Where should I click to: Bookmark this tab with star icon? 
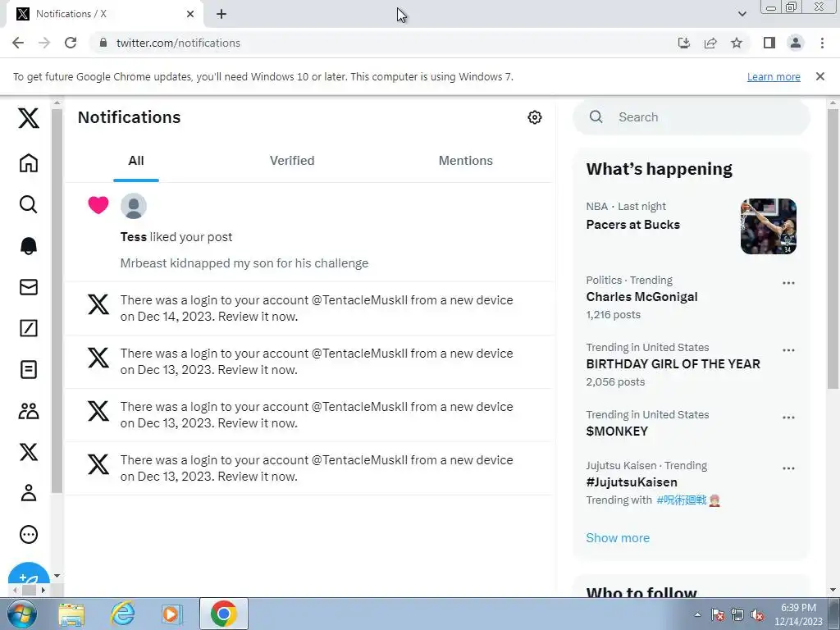pos(737,43)
